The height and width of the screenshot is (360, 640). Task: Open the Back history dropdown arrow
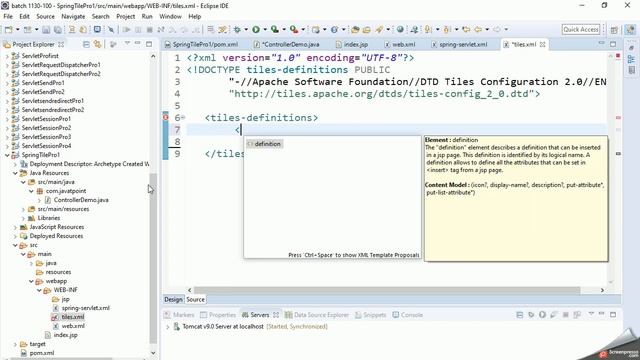pos(487,29)
